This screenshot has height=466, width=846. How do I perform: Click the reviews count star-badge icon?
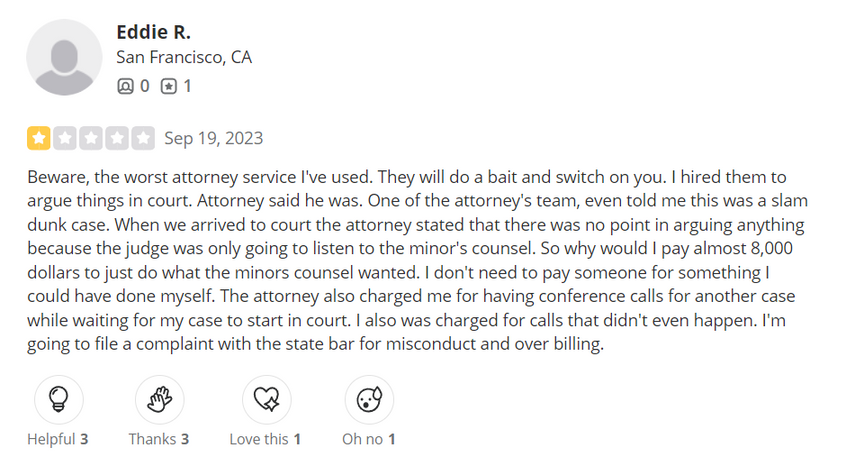click(x=168, y=86)
